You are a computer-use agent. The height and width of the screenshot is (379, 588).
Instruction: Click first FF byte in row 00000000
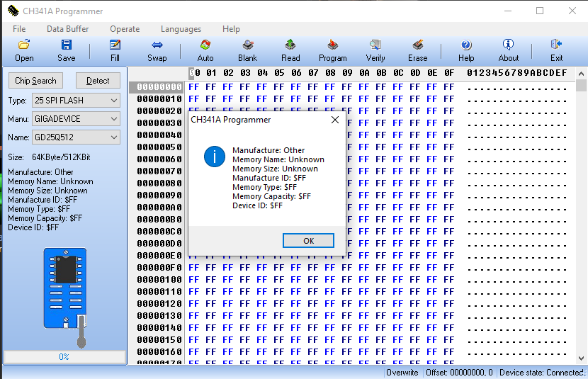coord(194,87)
